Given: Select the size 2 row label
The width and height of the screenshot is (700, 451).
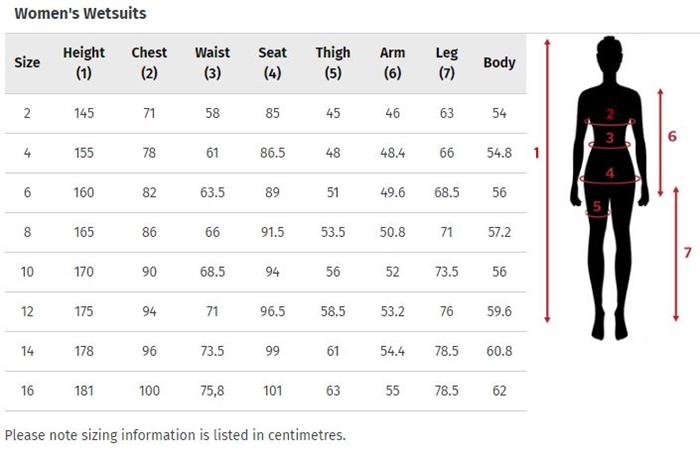Looking at the screenshot, I should pos(27,113).
